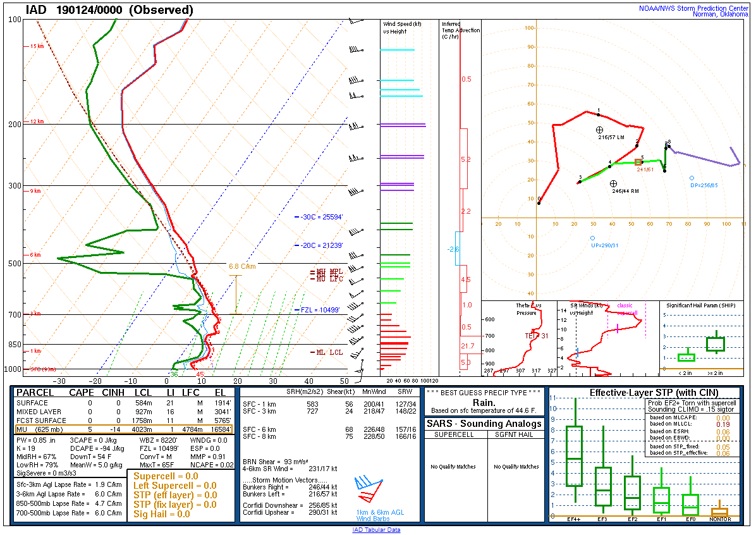Click the 'LowRH = 79%' value
The width and height of the screenshot is (756, 535).
tap(37, 465)
